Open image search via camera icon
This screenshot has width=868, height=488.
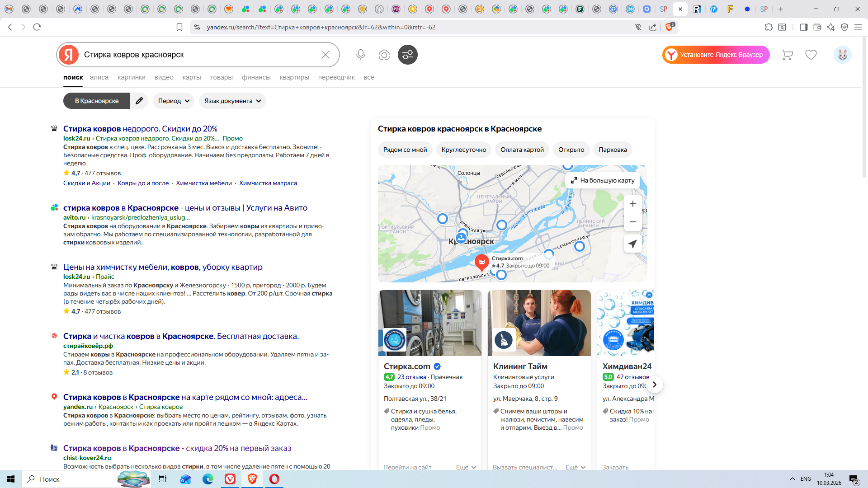(384, 55)
